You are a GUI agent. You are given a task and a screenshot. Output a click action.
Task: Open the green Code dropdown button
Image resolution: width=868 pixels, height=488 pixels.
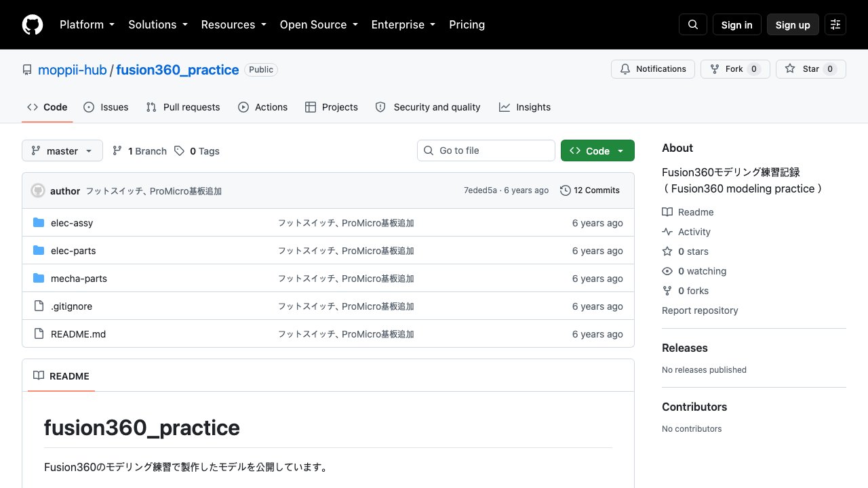(597, 150)
